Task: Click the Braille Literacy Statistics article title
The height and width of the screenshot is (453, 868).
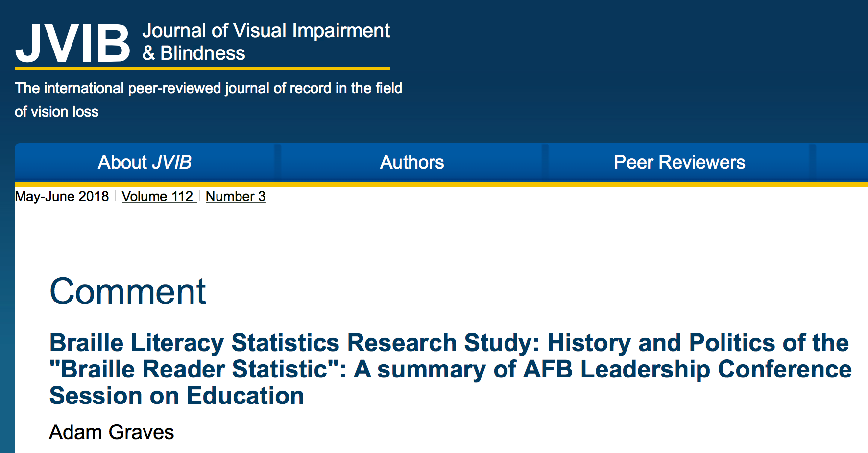Action: (451, 369)
